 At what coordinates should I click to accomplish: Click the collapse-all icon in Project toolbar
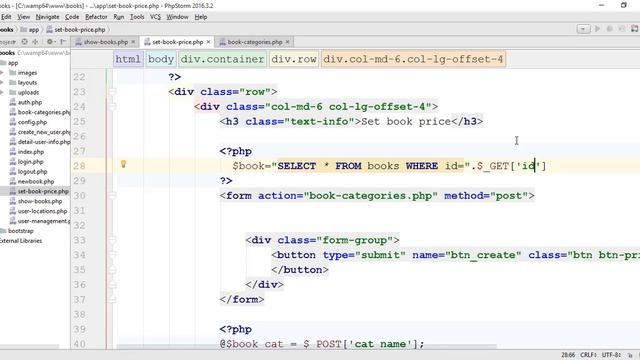click(x=36, y=42)
